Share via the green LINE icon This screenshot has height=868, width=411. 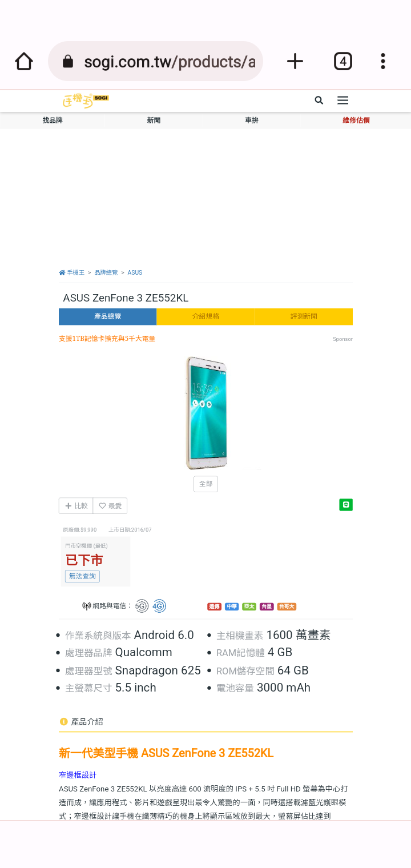coord(346,505)
